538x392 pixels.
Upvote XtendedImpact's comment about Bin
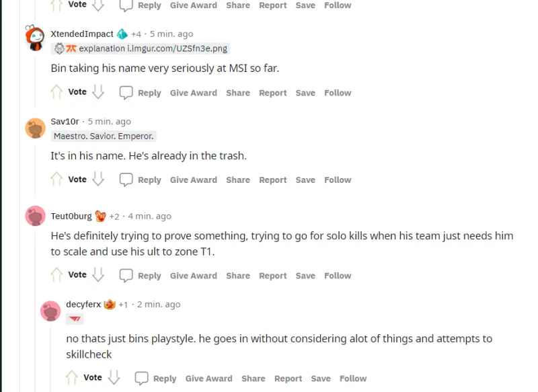[x=57, y=92]
